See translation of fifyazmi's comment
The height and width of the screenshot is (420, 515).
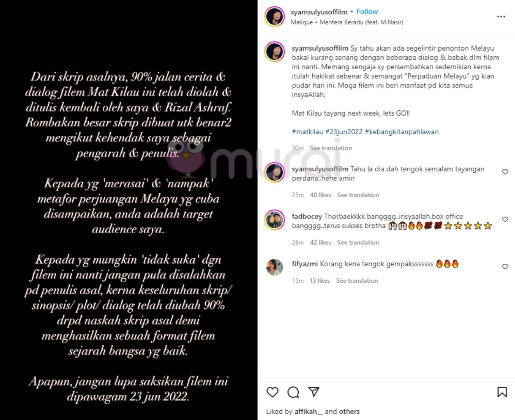pos(357,280)
